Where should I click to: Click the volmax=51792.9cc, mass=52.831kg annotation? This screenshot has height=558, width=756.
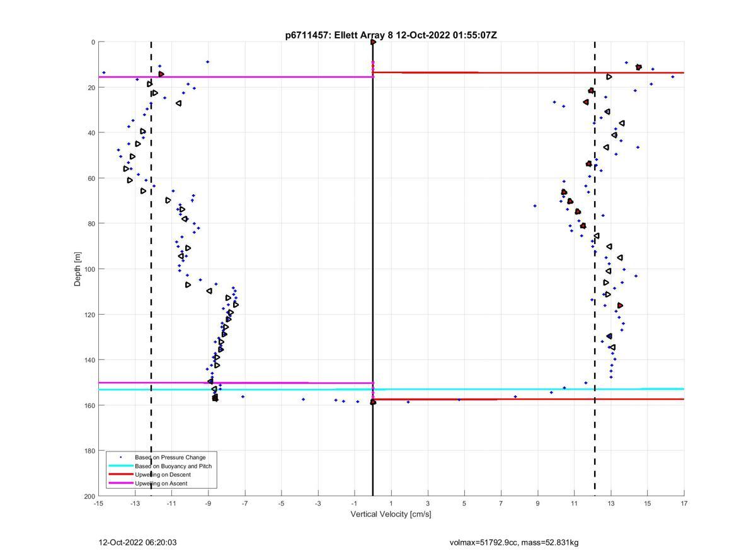[514, 542]
